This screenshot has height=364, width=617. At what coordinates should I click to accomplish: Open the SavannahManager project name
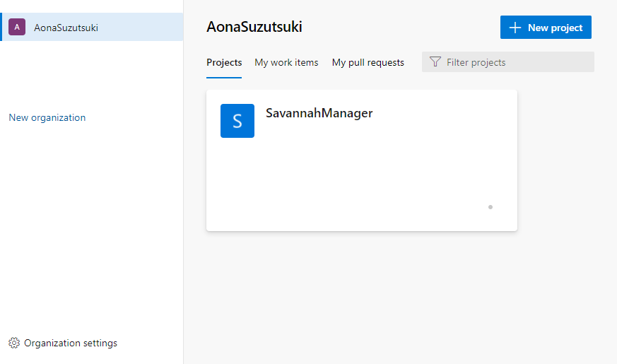point(319,113)
